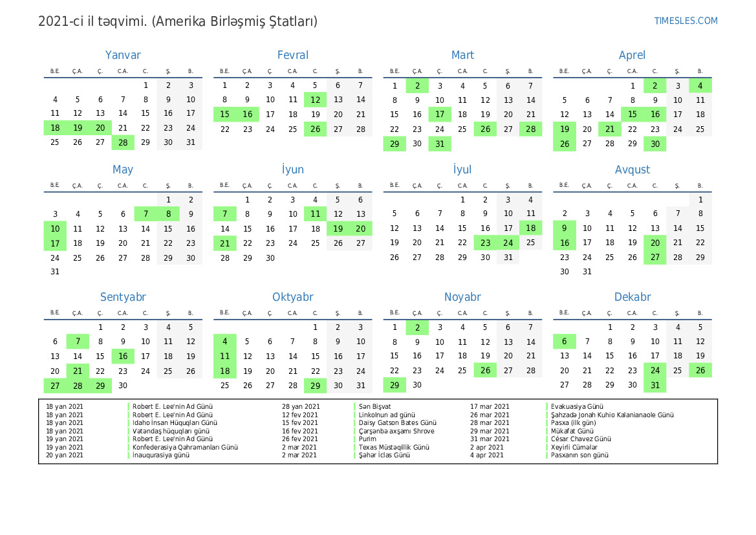Select highlighted day 26 in Noyabr

[x=485, y=371]
